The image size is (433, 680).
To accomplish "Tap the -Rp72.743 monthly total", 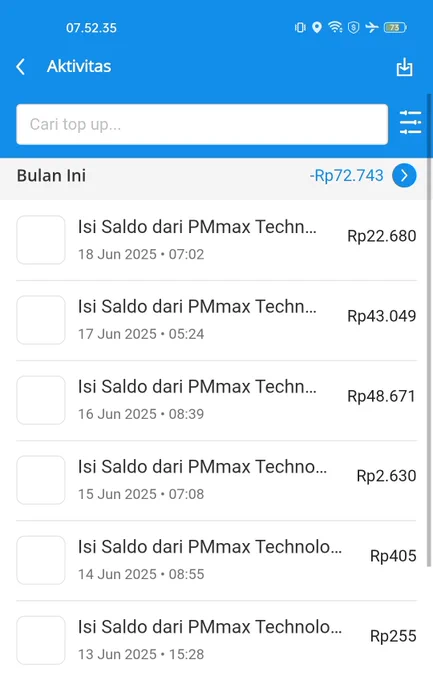I will tap(346, 176).
